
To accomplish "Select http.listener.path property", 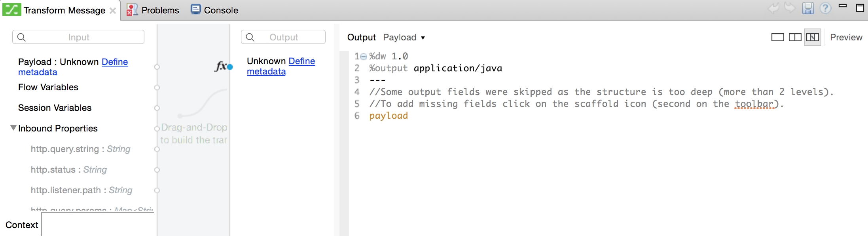I will 81,190.
